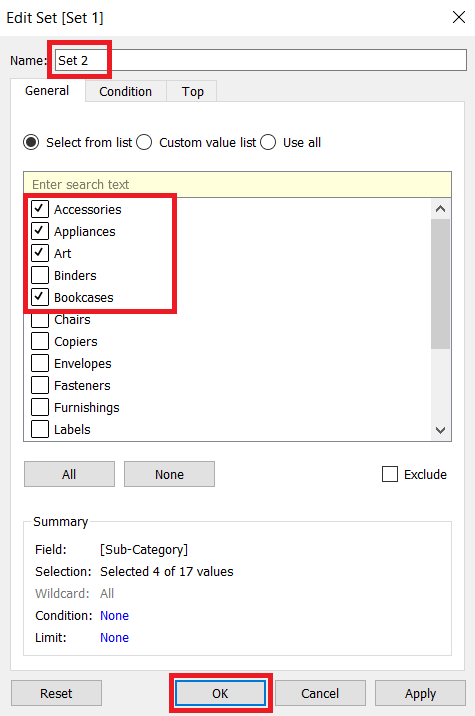
Task: Close the Edit Set dialog
Action: (x=459, y=17)
